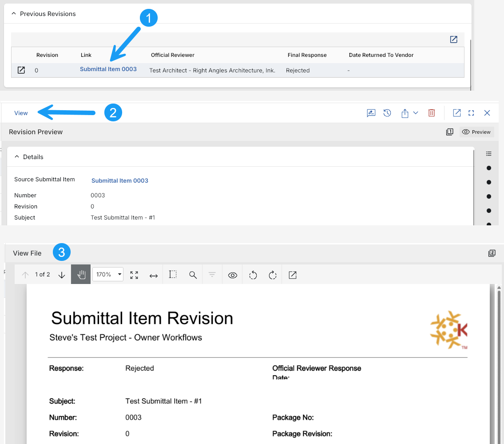Rotate the page counterclockwise
This screenshot has width=504, height=444.
coord(253,275)
